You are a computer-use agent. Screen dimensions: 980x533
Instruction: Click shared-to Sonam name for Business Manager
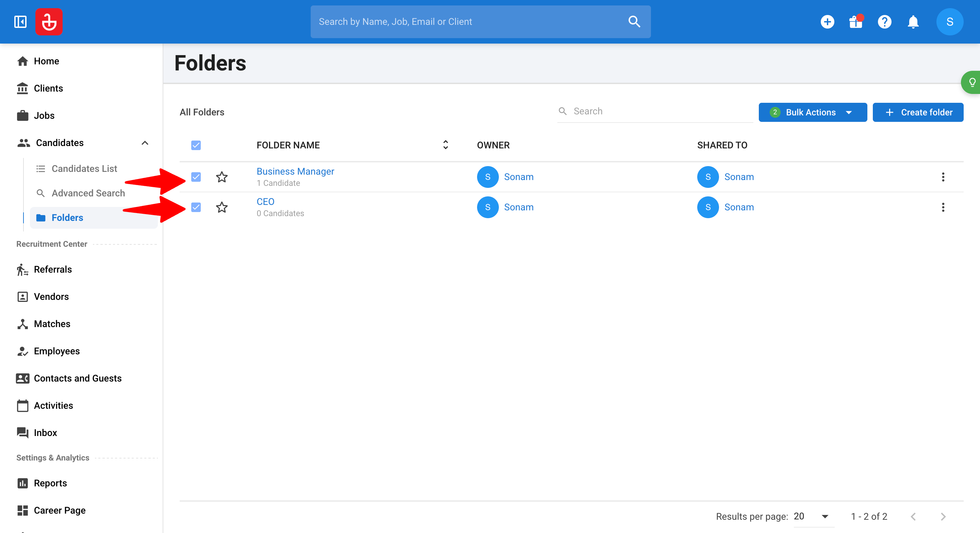pos(739,177)
